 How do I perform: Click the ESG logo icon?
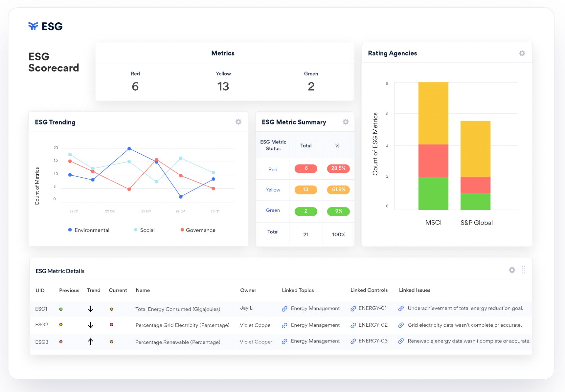(x=33, y=26)
